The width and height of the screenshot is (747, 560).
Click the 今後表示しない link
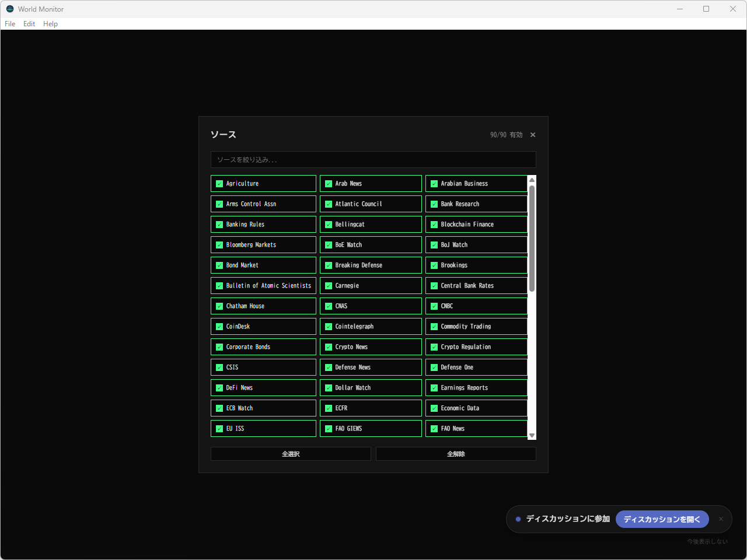707,542
